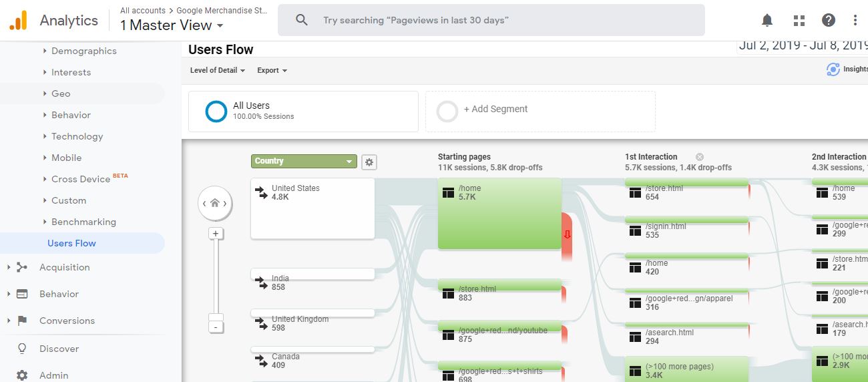
Task: Click the Admin gear icon
Action: click(x=22, y=375)
